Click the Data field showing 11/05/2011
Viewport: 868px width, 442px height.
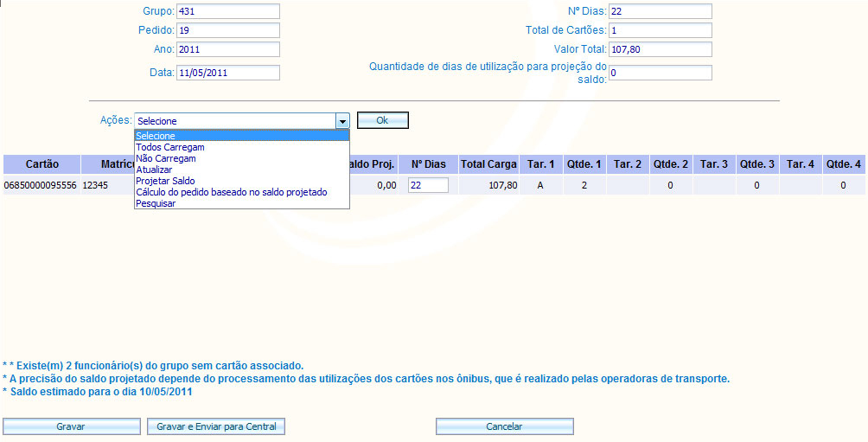click(x=227, y=73)
